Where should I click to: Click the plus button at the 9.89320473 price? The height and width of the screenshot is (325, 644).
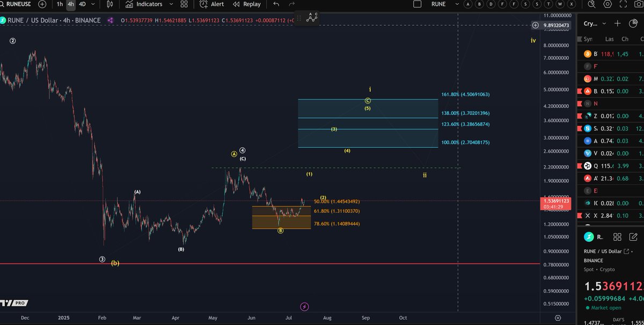535,25
